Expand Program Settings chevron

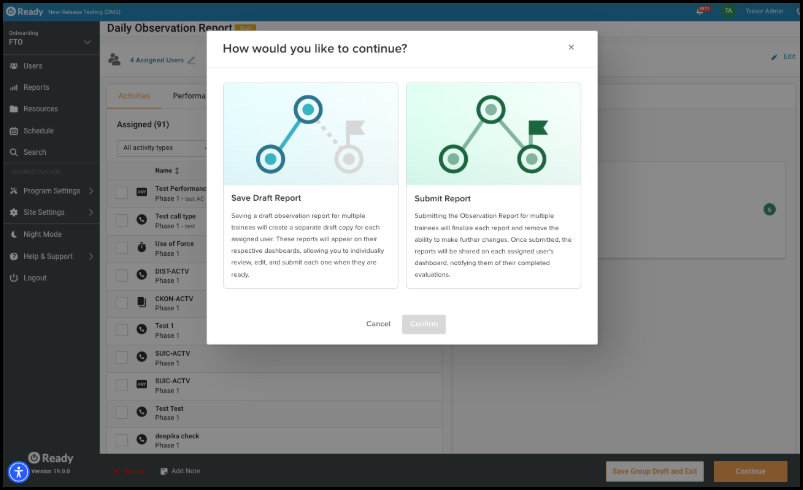click(91, 191)
